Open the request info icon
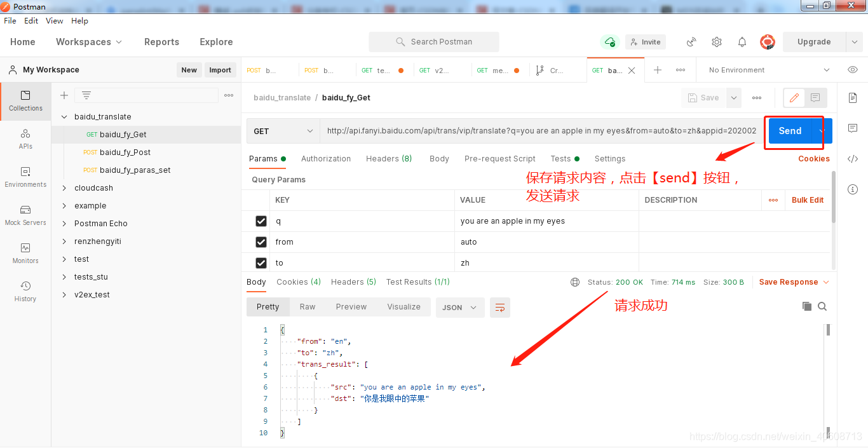 (x=853, y=189)
